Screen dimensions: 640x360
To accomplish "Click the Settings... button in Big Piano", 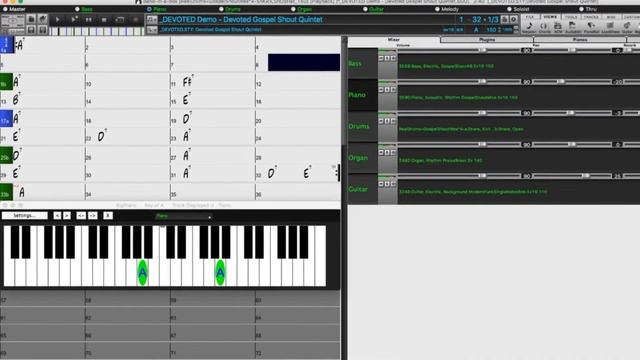I will (x=24, y=216).
